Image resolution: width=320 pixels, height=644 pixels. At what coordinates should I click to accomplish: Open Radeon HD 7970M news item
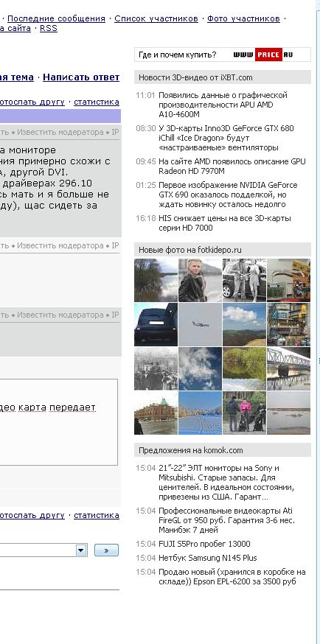pyautogui.click(x=232, y=167)
